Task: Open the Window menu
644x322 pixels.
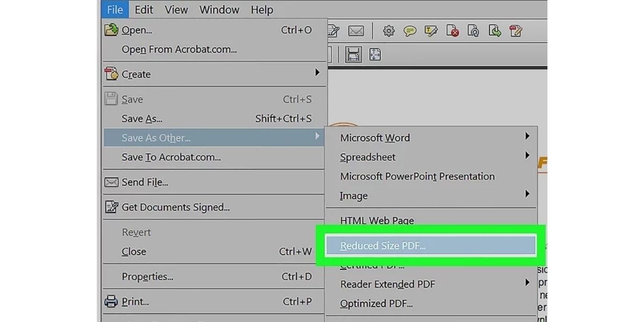Action: 219,10
